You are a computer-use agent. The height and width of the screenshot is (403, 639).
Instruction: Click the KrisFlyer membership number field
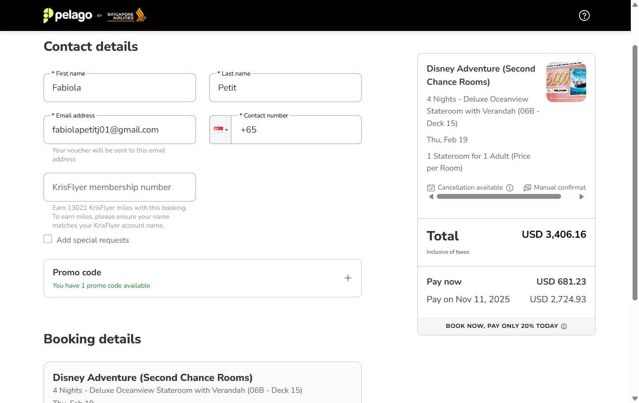[x=119, y=187]
